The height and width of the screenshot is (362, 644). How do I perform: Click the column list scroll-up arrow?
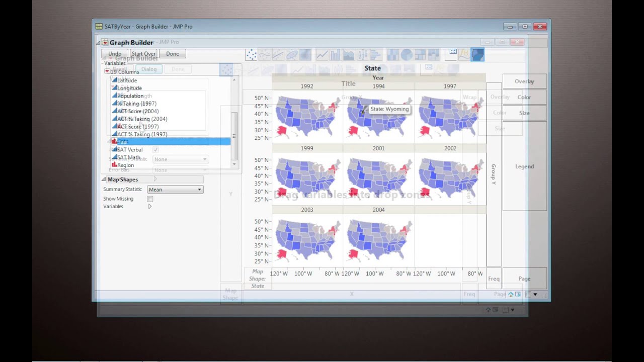[x=234, y=80]
